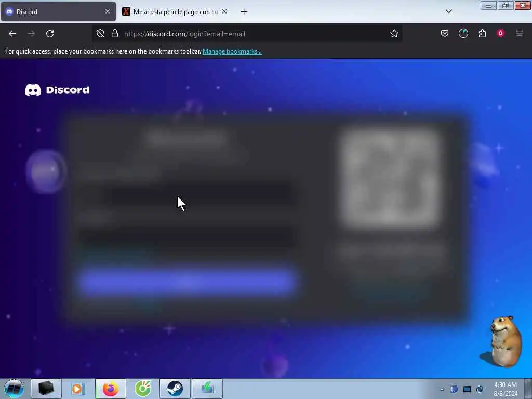Screen dimensions: 532x399
Task: Select Firefox in the taskbar
Action: [111, 389]
